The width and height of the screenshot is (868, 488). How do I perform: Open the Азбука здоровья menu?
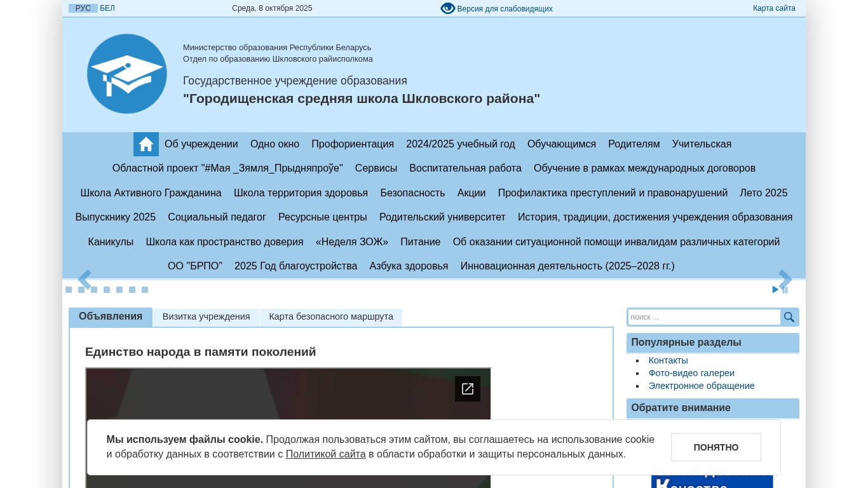pos(409,266)
